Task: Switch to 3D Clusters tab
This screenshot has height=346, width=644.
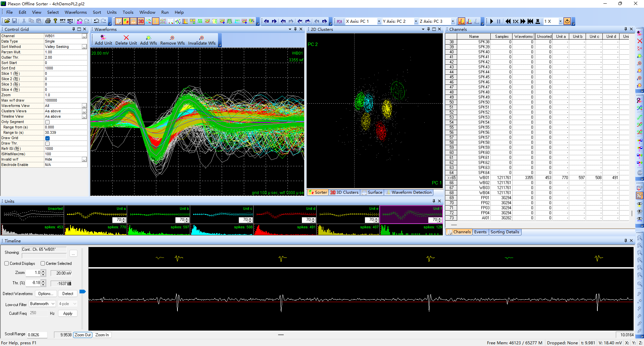Action: coord(344,192)
